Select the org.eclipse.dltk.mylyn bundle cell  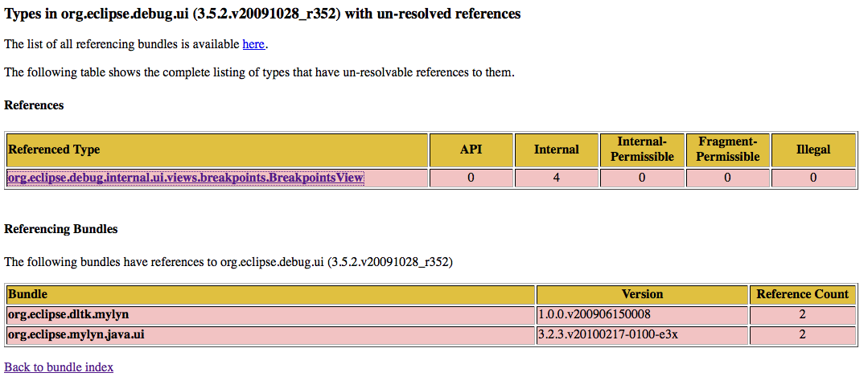point(270,315)
